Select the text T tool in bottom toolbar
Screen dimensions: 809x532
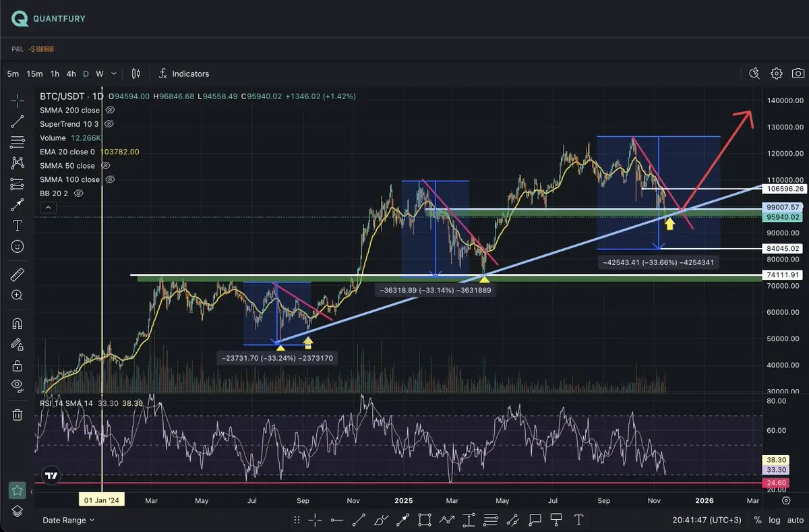pos(578,520)
